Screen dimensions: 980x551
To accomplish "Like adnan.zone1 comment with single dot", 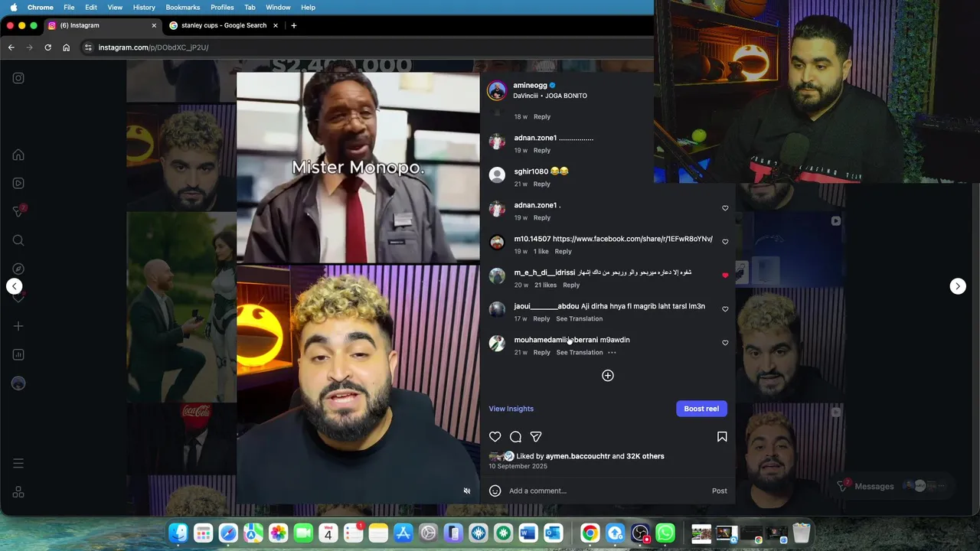I will point(725,208).
